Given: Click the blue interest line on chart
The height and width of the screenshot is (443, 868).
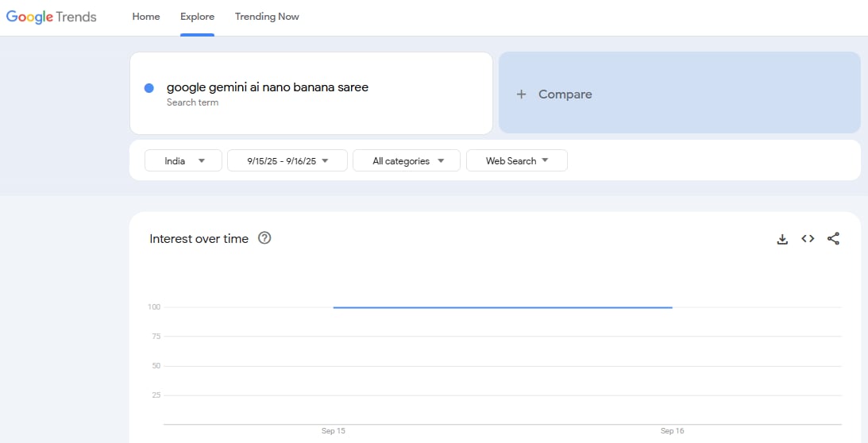Looking at the screenshot, I should (503, 307).
